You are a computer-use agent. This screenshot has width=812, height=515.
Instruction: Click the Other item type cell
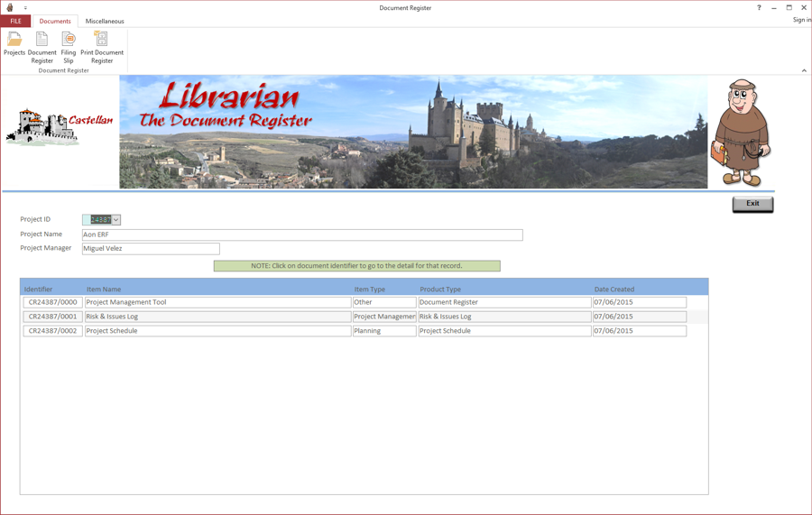tap(384, 302)
